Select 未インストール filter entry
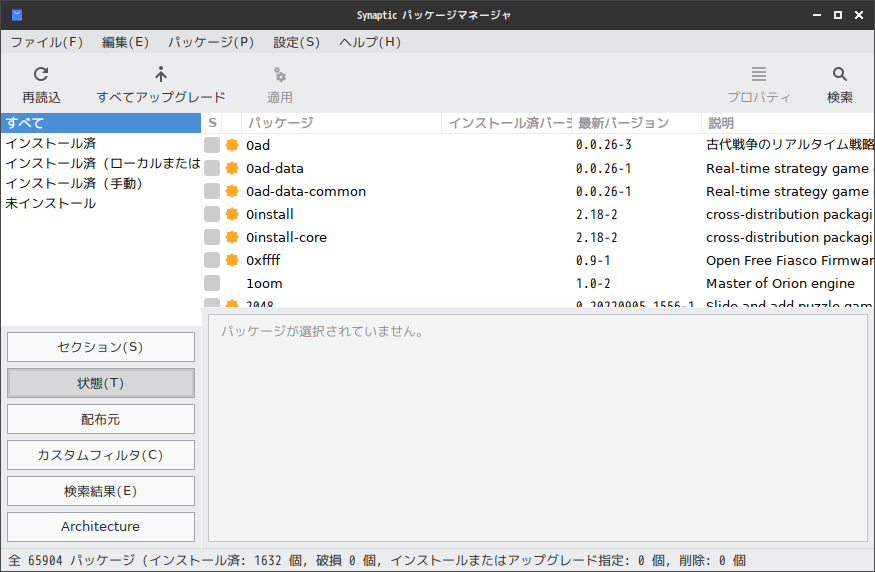Image resolution: width=875 pixels, height=572 pixels. click(101, 204)
